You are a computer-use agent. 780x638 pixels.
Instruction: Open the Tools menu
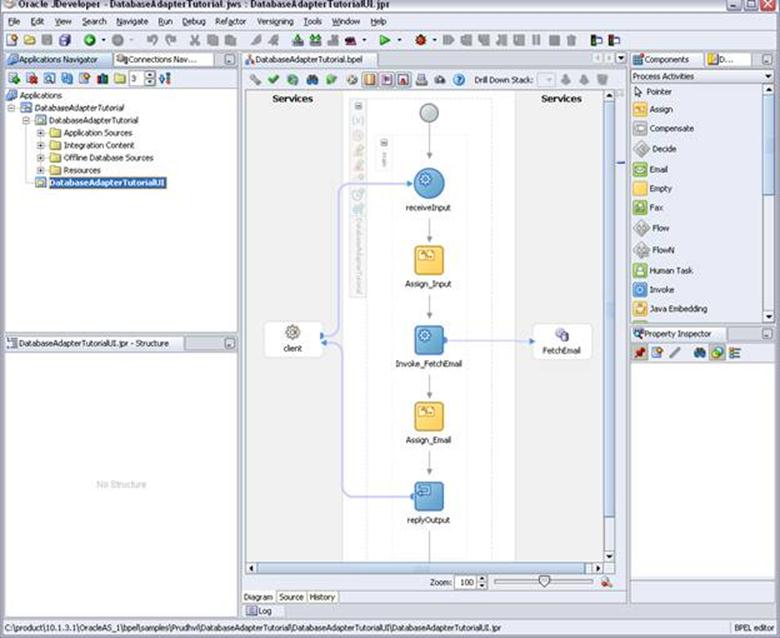[312, 21]
